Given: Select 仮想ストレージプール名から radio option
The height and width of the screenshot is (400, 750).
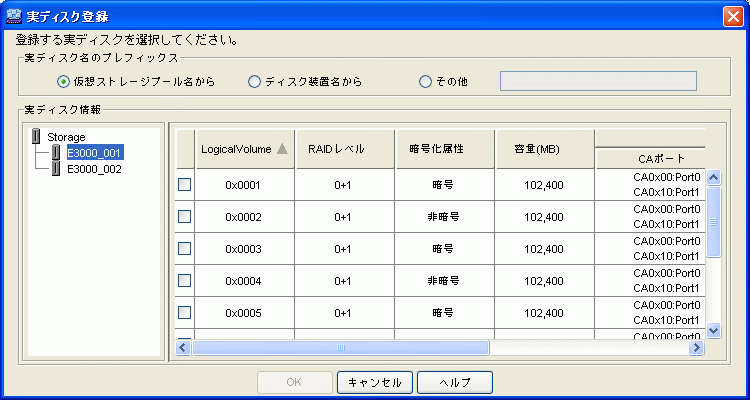Looking at the screenshot, I should click(x=63, y=82).
